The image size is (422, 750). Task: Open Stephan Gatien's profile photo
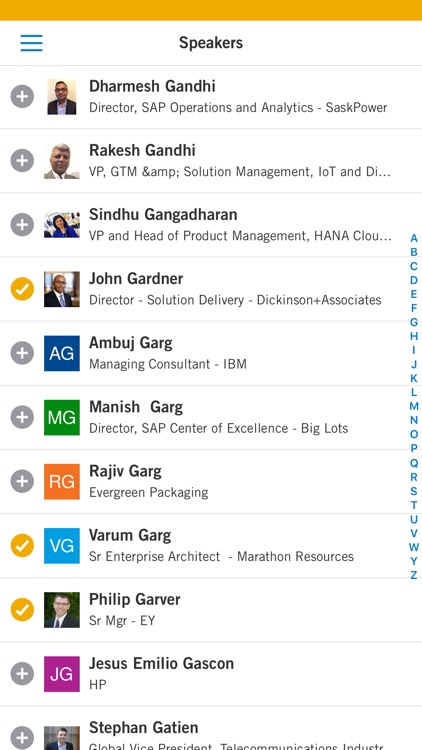point(62,738)
